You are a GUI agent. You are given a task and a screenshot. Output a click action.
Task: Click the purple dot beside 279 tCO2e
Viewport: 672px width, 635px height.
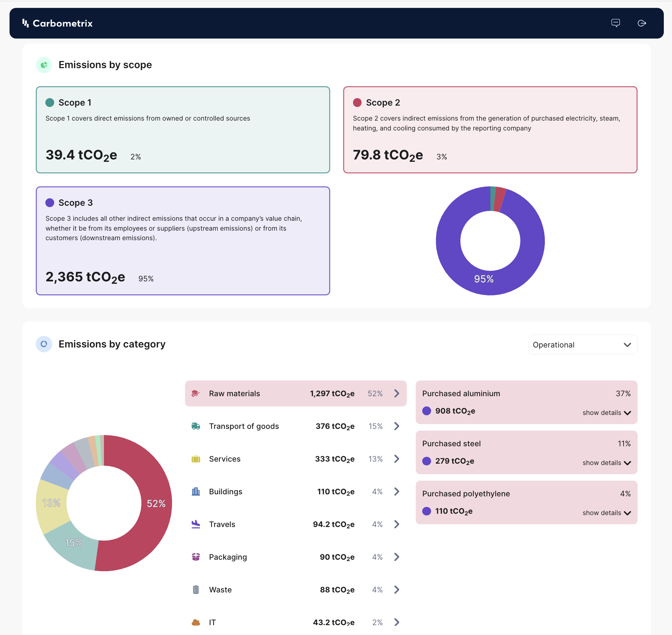coord(427,461)
